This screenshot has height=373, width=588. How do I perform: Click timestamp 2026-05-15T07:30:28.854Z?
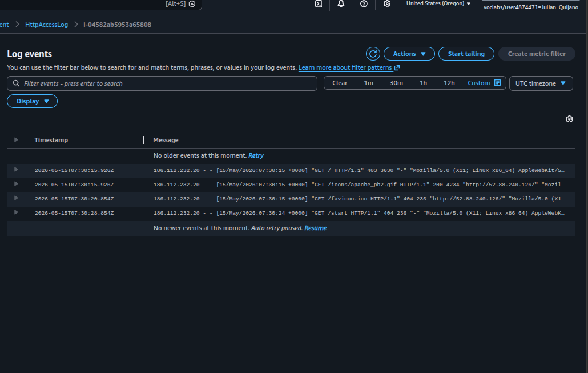74,213
